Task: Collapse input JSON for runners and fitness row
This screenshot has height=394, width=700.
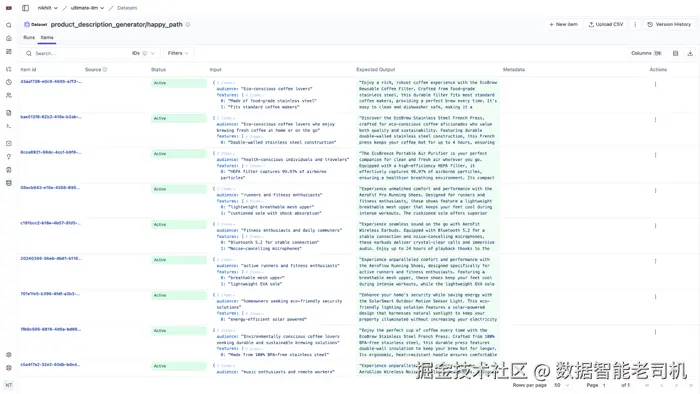Action: point(214,189)
